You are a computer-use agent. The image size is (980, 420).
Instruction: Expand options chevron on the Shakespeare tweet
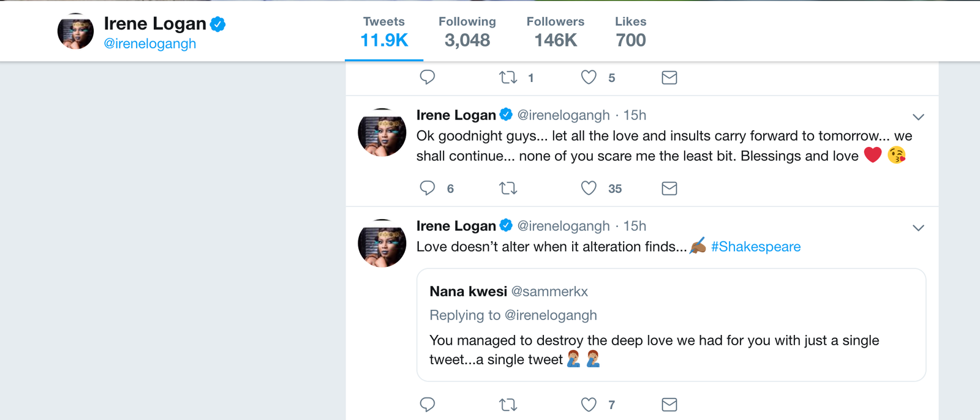pyautogui.click(x=918, y=228)
